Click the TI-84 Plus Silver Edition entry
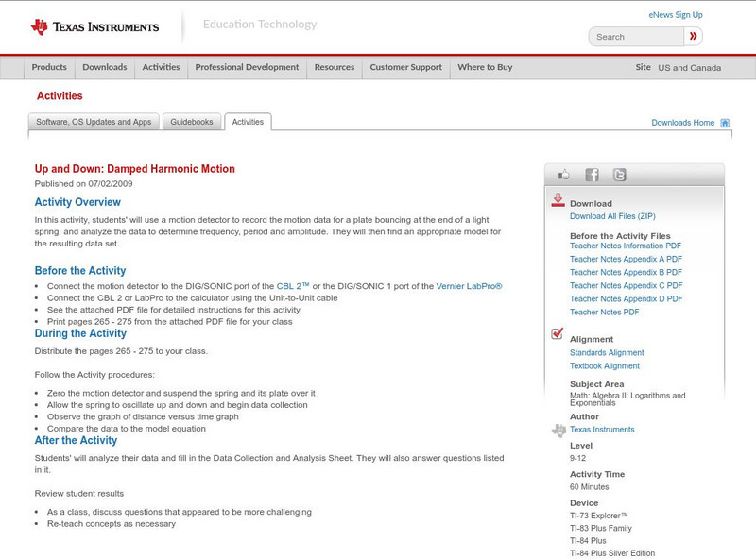Image resolution: width=756 pixels, height=559 pixels. coord(612,553)
